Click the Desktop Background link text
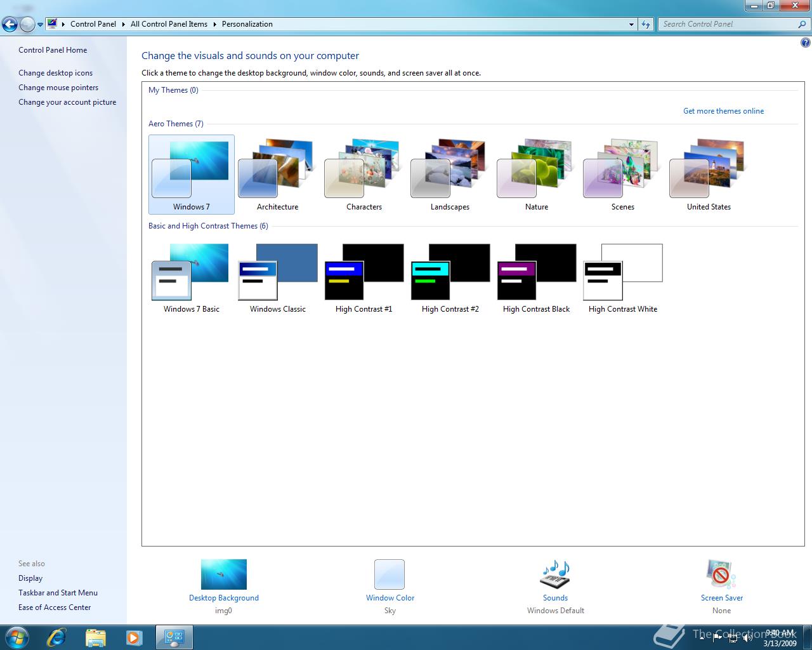Screen dimensions: 812x650 [224, 598]
